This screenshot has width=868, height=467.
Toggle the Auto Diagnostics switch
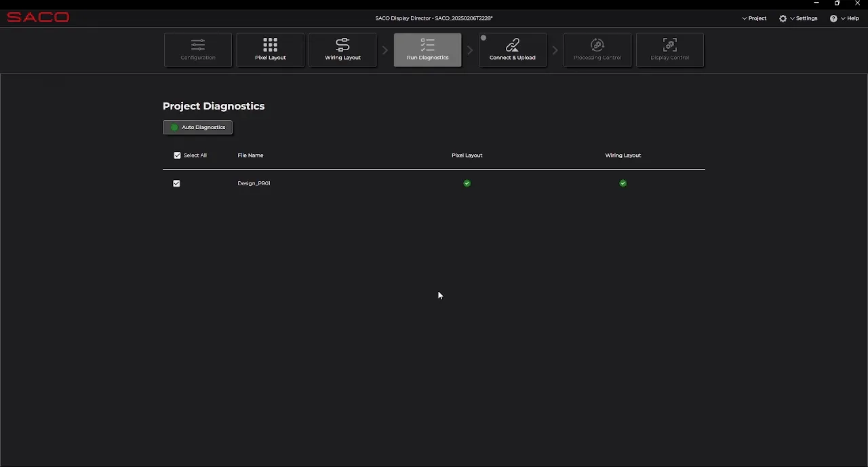[174, 127]
